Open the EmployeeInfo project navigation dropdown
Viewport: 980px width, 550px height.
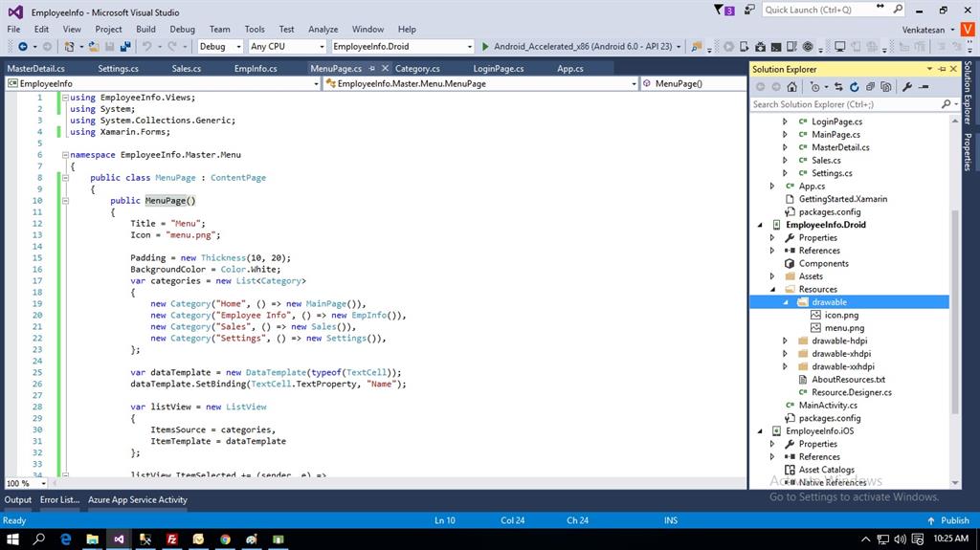(163, 84)
